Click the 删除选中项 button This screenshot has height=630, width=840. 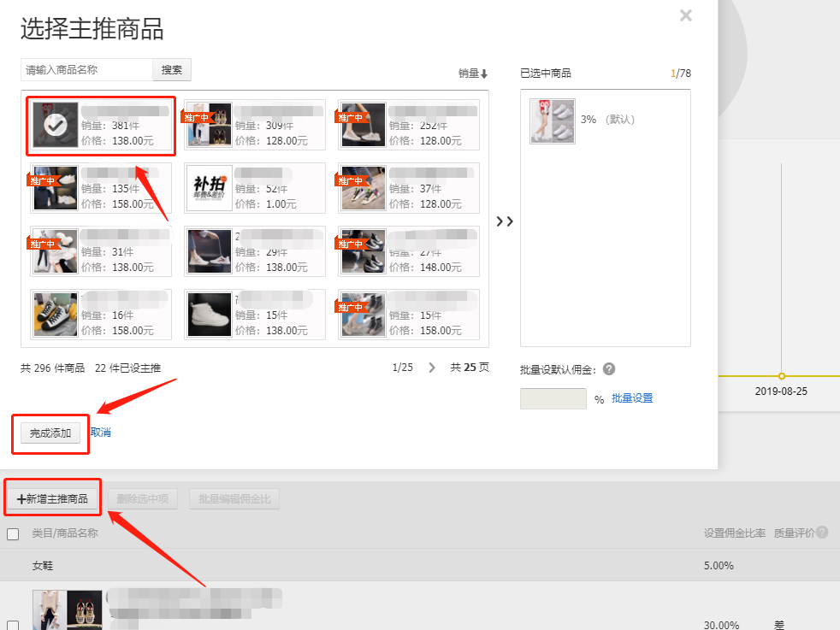[143, 499]
